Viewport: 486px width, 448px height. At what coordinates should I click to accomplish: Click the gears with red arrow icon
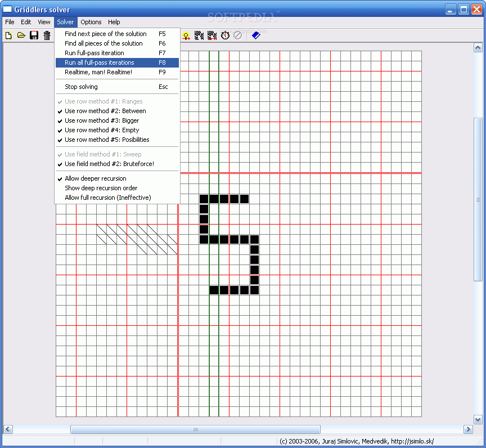point(212,35)
